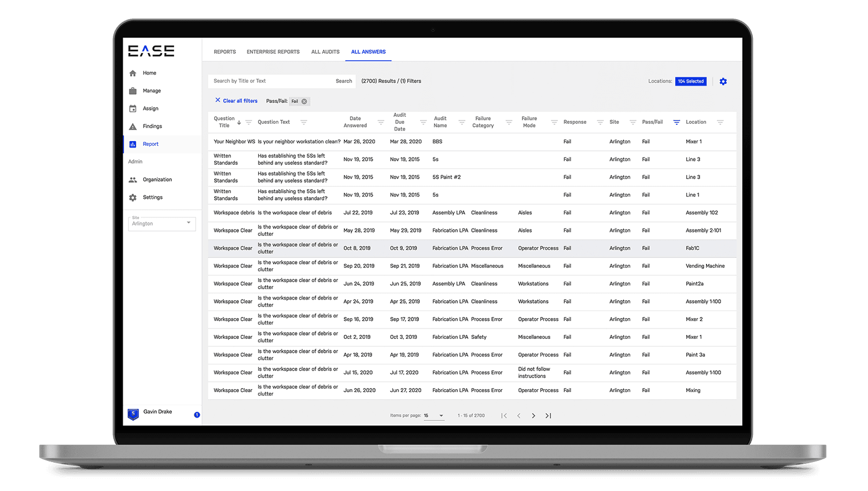Click Clear all filters link
Screen dimensions: 868x491
tap(236, 101)
